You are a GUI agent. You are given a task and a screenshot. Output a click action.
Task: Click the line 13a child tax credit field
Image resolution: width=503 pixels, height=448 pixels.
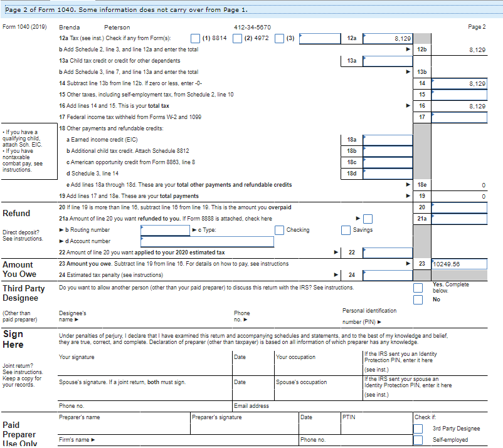tap(388, 61)
